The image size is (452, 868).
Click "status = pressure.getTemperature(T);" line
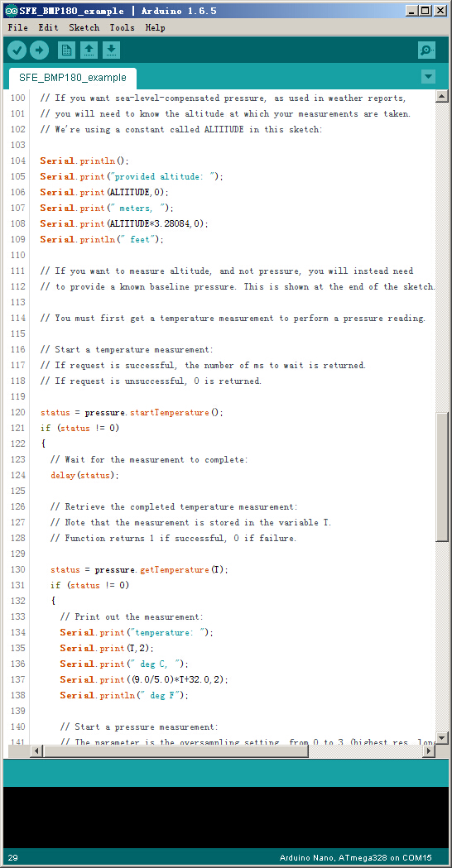coord(139,569)
